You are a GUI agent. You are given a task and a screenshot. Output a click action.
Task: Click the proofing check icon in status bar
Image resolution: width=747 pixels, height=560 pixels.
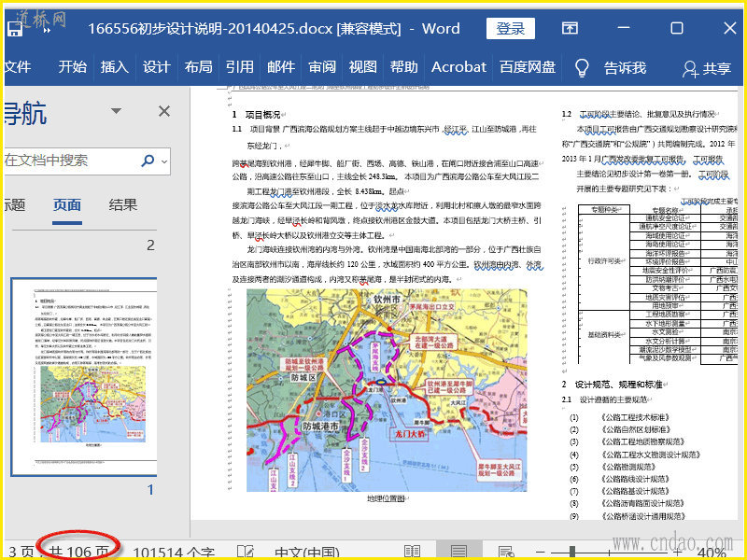(245, 552)
